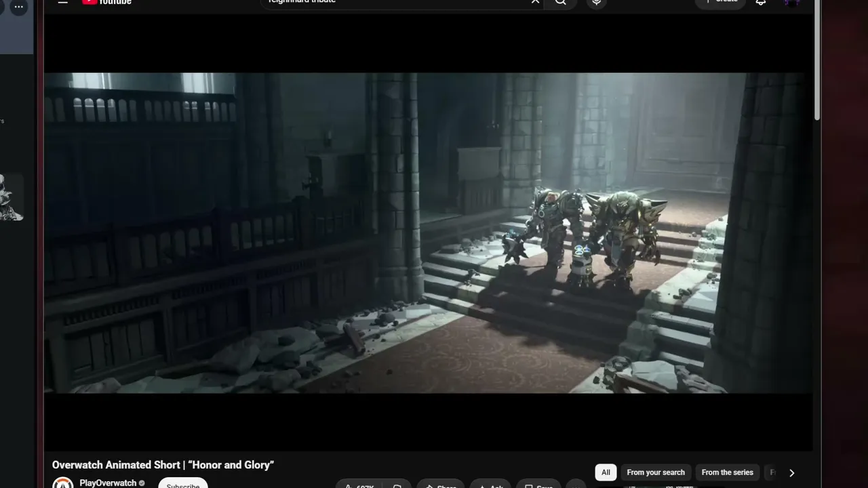Select the From the series chip
The height and width of the screenshot is (488, 868).
pos(727,472)
